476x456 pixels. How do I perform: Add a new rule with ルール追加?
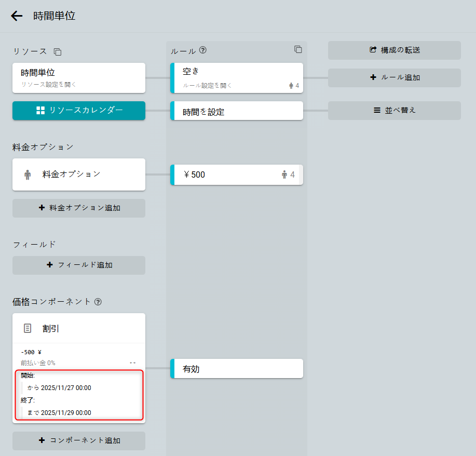tap(394, 77)
